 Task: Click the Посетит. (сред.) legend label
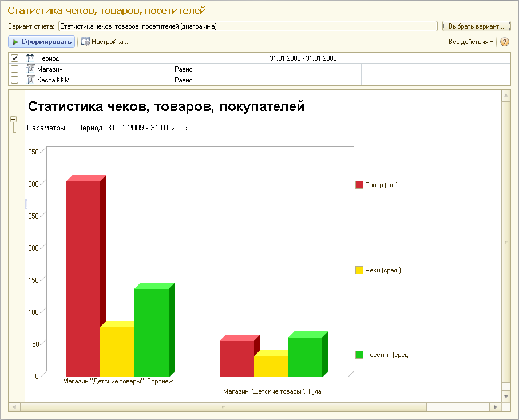point(389,355)
